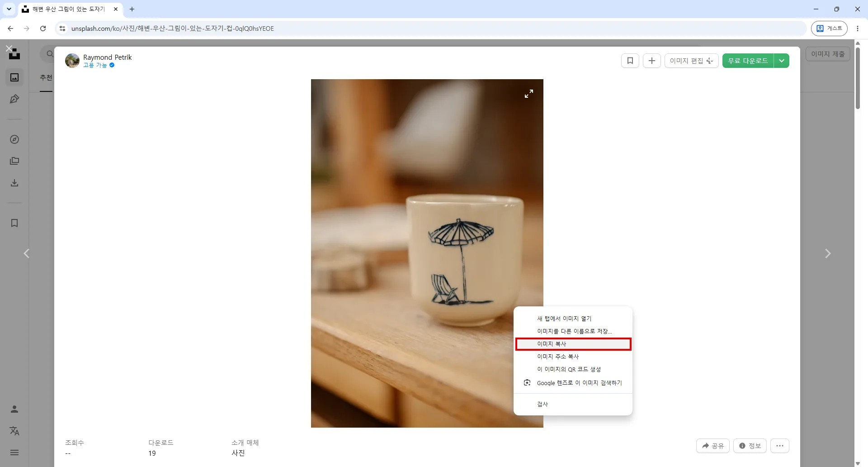Click the '추천' tab behind the modal

pyautogui.click(x=46, y=77)
